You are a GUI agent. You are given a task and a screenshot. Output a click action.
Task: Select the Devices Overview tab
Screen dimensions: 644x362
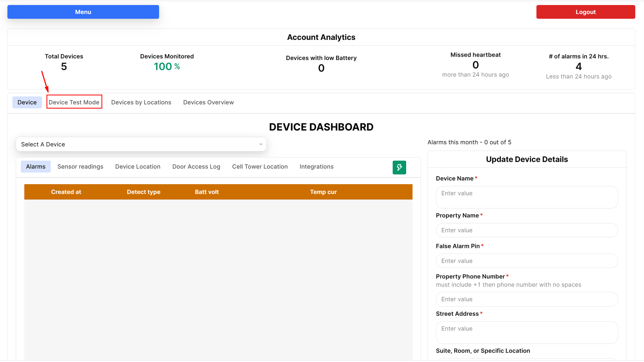click(x=208, y=102)
